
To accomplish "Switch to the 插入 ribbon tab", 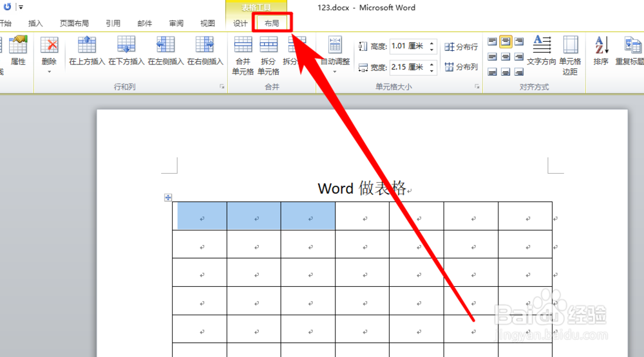I will click(35, 23).
